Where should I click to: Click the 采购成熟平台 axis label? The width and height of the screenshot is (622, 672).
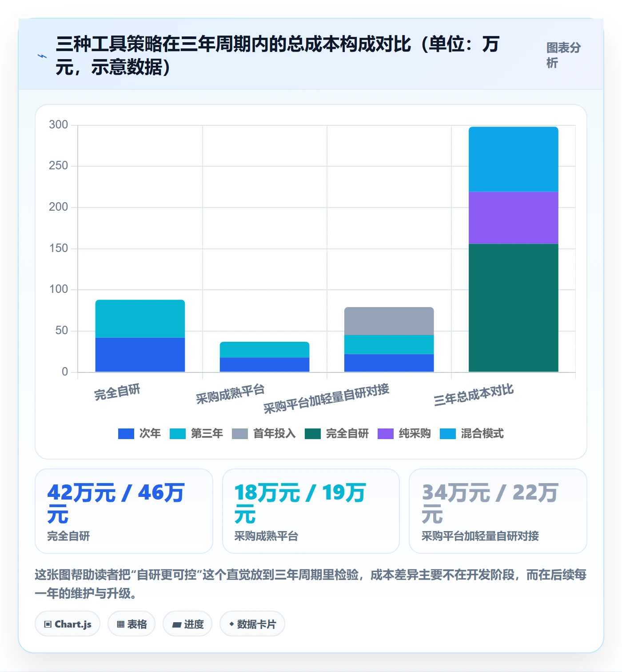tap(230, 394)
